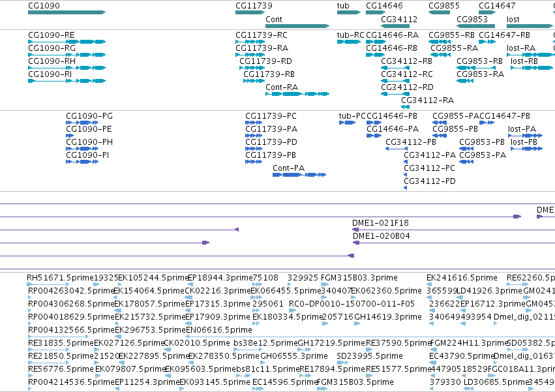Image resolution: width=555 pixels, height=392 pixels.
Task: Click EST RC0-DP0010-150700-011-F05
Action: coord(291,310)
